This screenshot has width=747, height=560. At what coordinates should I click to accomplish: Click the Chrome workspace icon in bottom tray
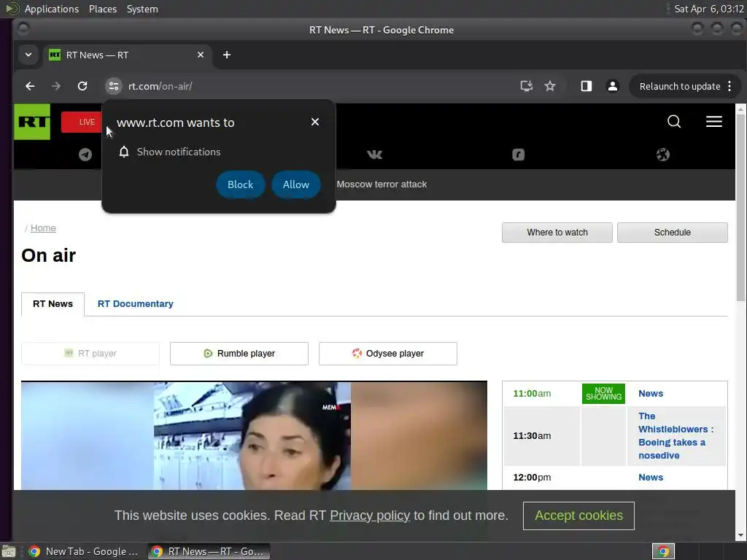(662, 551)
